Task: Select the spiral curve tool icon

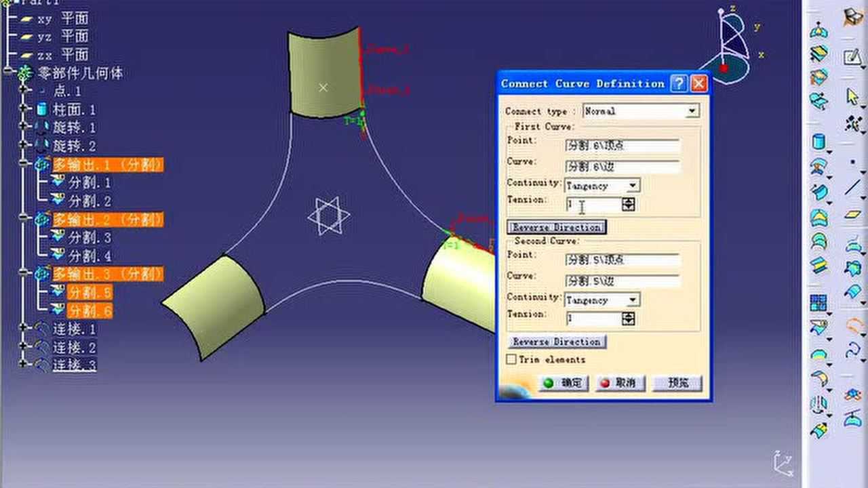Action: (852, 350)
